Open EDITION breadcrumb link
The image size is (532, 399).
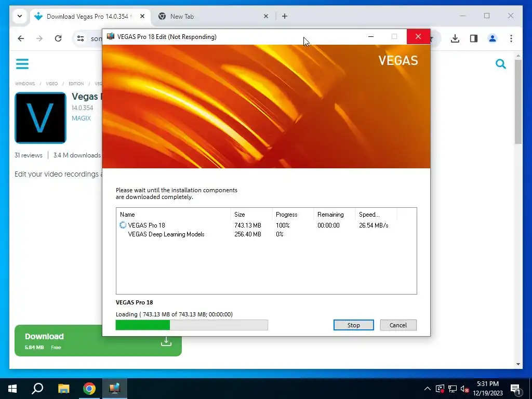click(76, 84)
